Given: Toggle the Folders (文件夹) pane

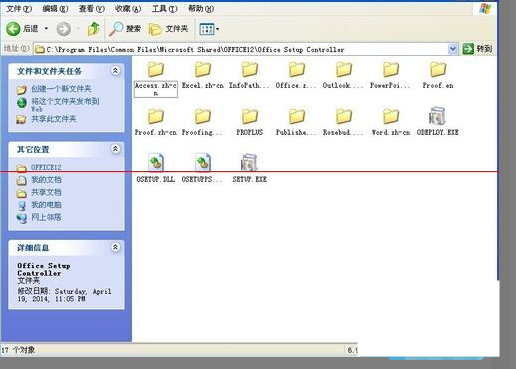Looking at the screenshot, I should pyautogui.click(x=168, y=29).
